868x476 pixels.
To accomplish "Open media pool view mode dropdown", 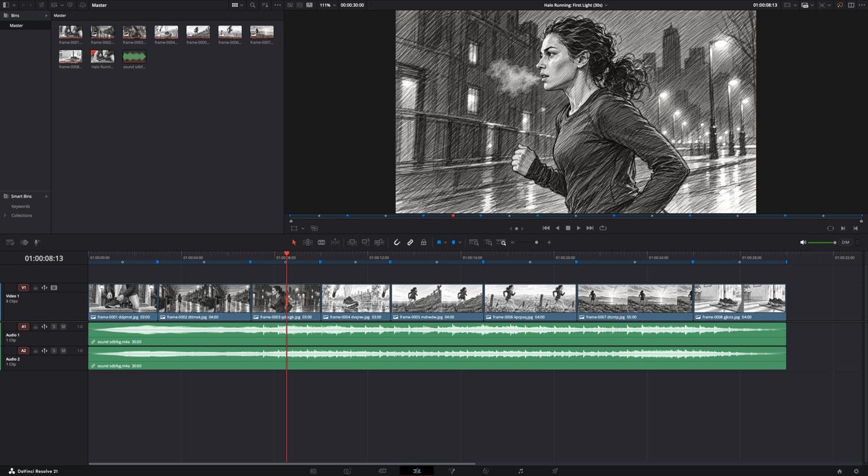I will tap(237, 5).
